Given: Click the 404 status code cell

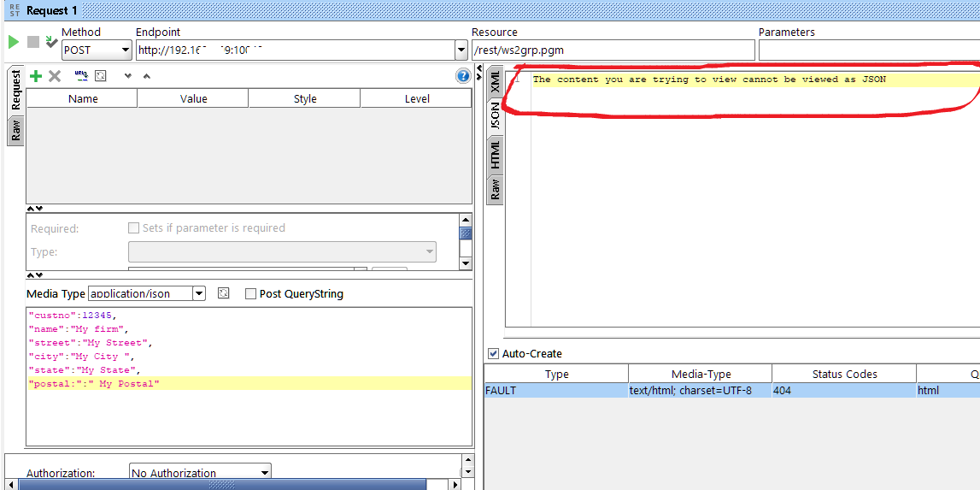Looking at the screenshot, I should click(844, 391).
